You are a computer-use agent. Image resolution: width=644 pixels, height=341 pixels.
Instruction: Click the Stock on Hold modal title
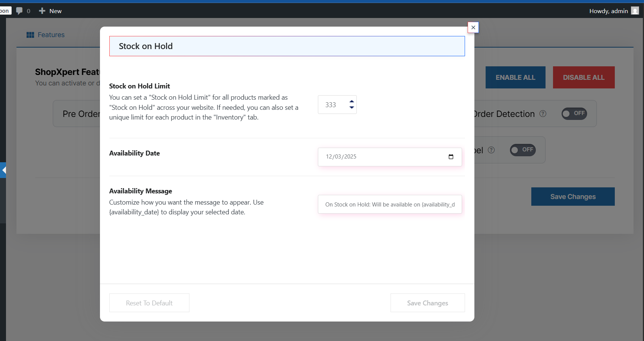click(146, 46)
